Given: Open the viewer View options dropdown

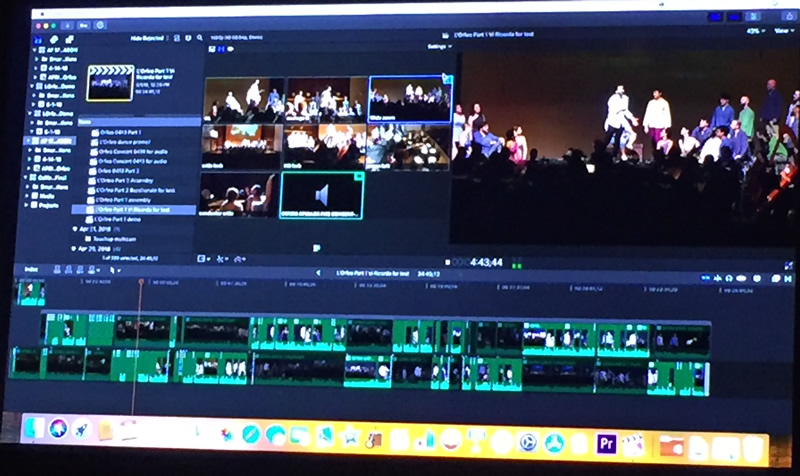Looking at the screenshot, I should (x=782, y=31).
